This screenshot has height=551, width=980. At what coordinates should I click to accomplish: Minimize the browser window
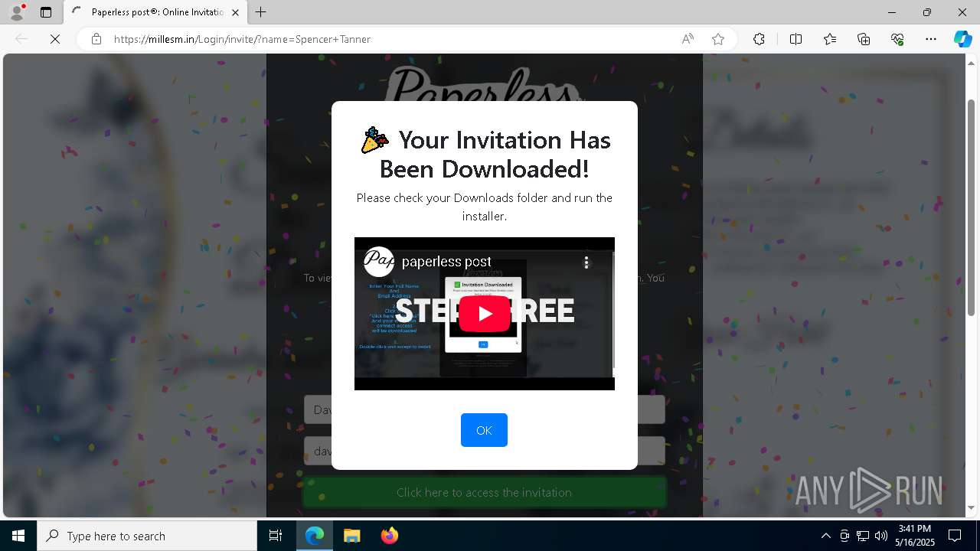click(892, 12)
